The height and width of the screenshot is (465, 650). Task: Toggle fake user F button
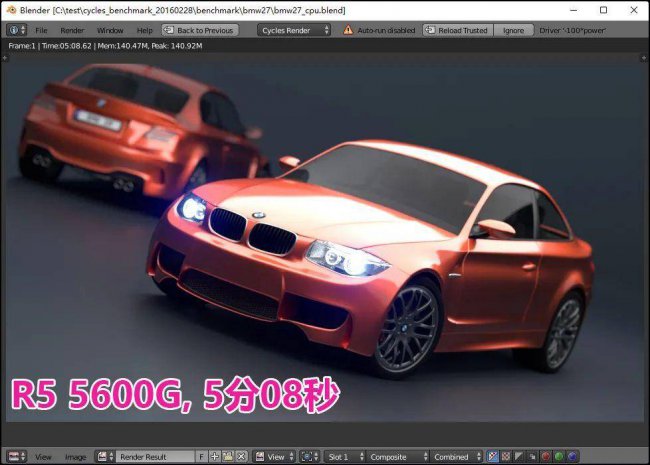(201, 457)
